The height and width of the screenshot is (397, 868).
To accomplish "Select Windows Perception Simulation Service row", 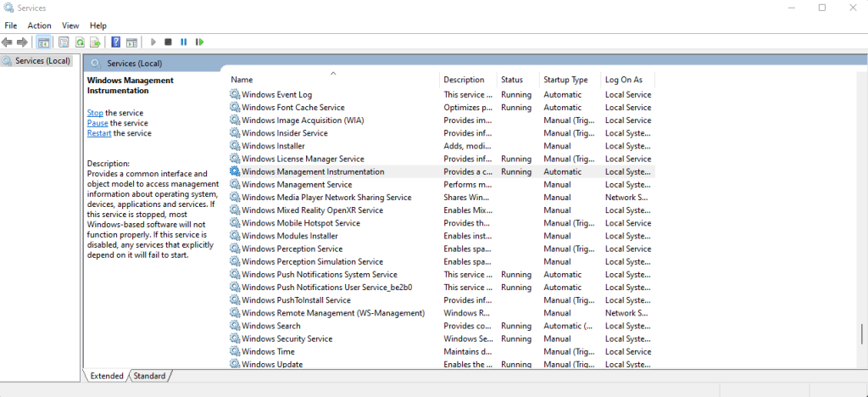I will [442, 262].
